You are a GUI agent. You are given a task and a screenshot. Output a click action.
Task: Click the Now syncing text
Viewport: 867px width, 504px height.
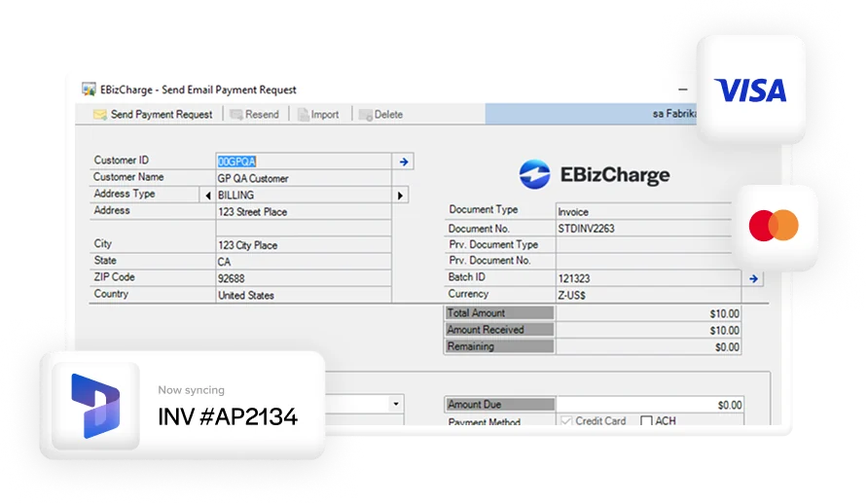pyautogui.click(x=192, y=389)
